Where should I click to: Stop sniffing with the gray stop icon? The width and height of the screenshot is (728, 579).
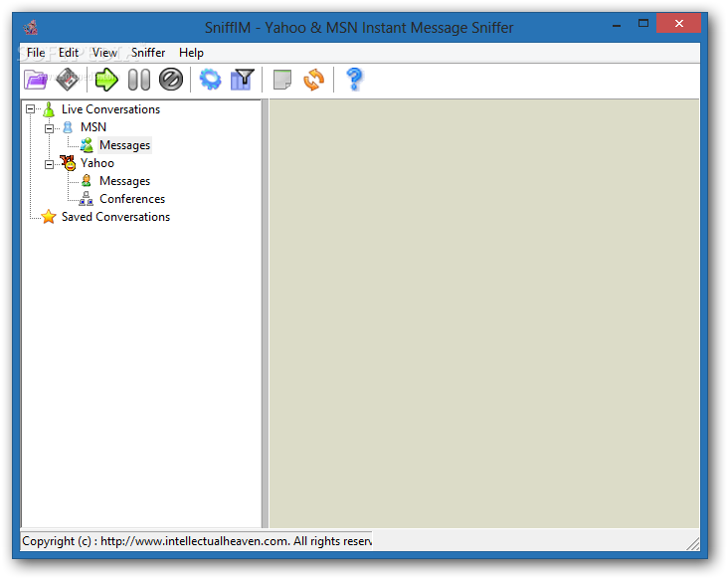tap(171, 80)
